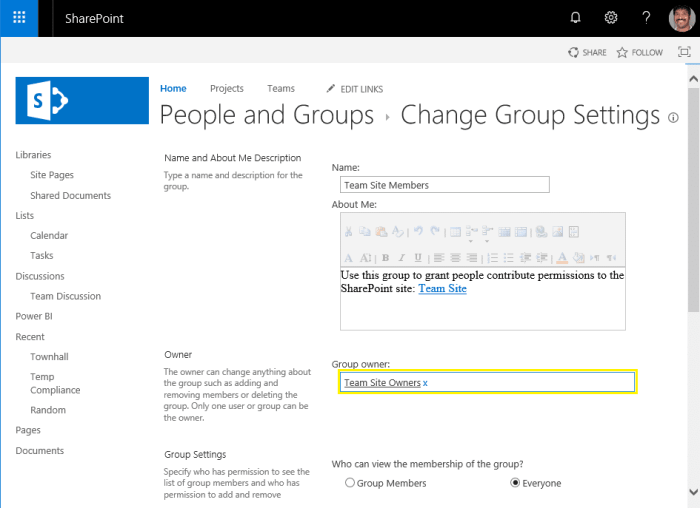Open the SharePoint app launcher waffle

click(x=19, y=18)
